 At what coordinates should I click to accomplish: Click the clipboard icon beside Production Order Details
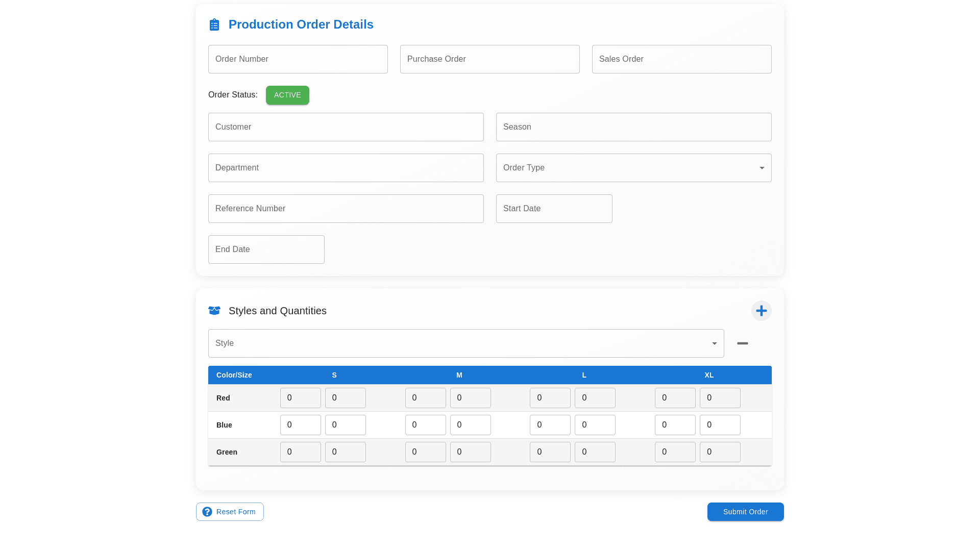point(214,24)
